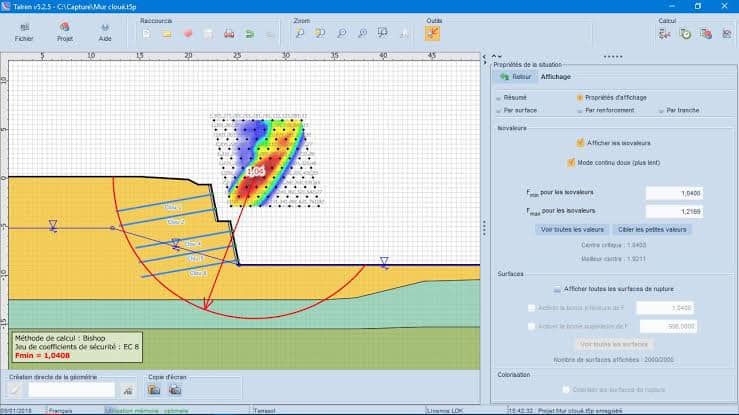Click the Fmax pour les isovaleurs field

coord(673,212)
